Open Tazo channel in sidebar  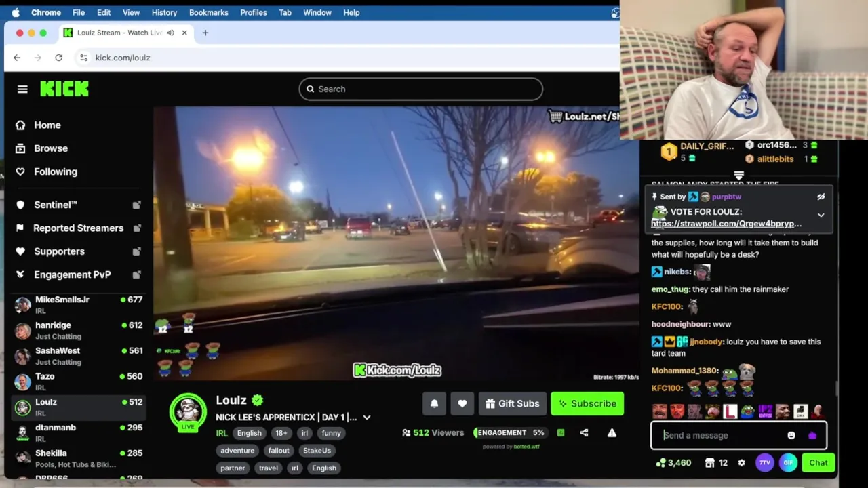point(79,382)
